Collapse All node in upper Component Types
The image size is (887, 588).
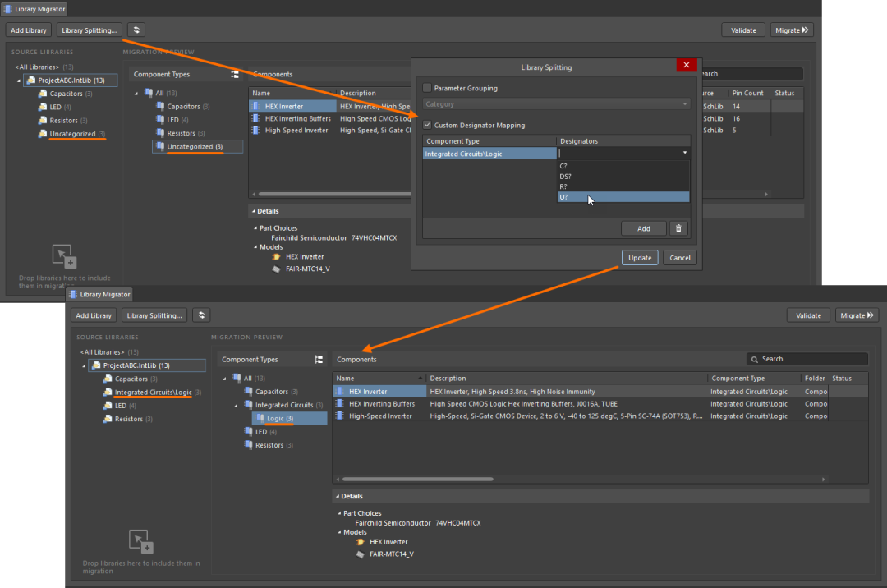pyautogui.click(x=136, y=94)
